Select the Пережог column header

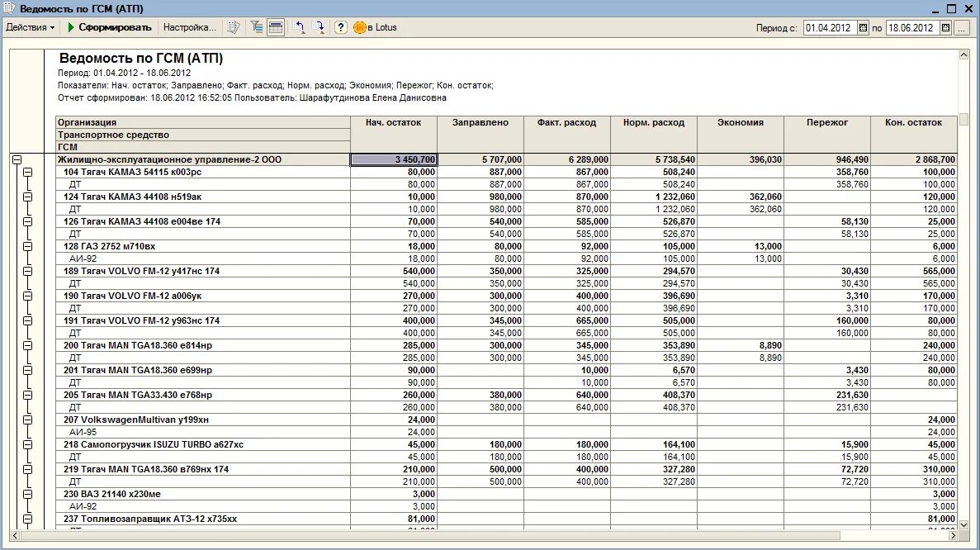827,135
